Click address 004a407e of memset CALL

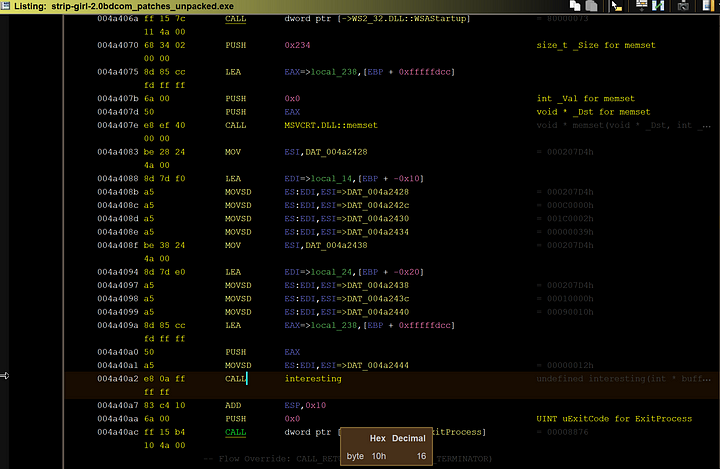pyautogui.click(x=118, y=125)
